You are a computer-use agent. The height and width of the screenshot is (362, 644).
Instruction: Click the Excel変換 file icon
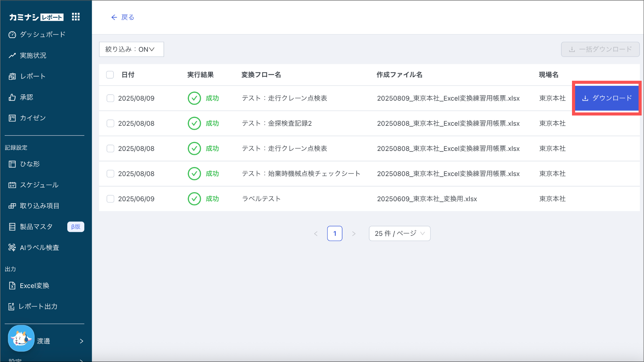pyautogui.click(x=12, y=286)
